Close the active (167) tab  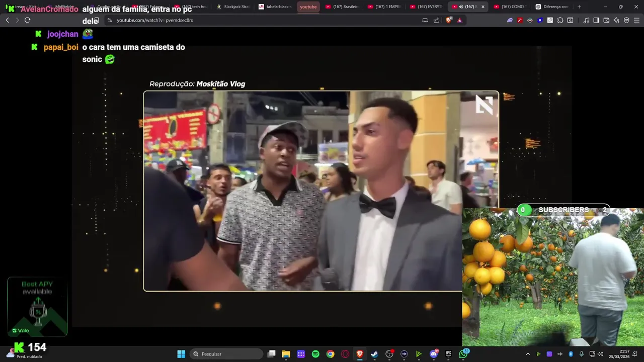click(483, 7)
